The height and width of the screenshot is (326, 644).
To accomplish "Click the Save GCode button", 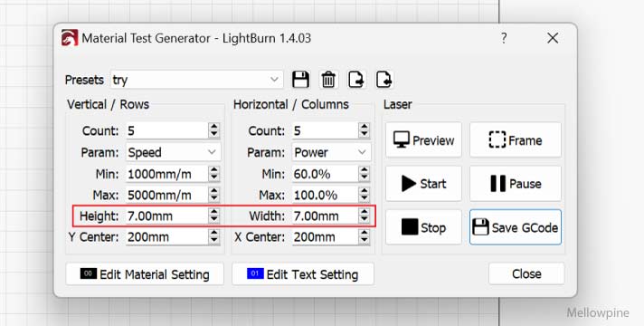I will pyautogui.click(x=516, y=227).
